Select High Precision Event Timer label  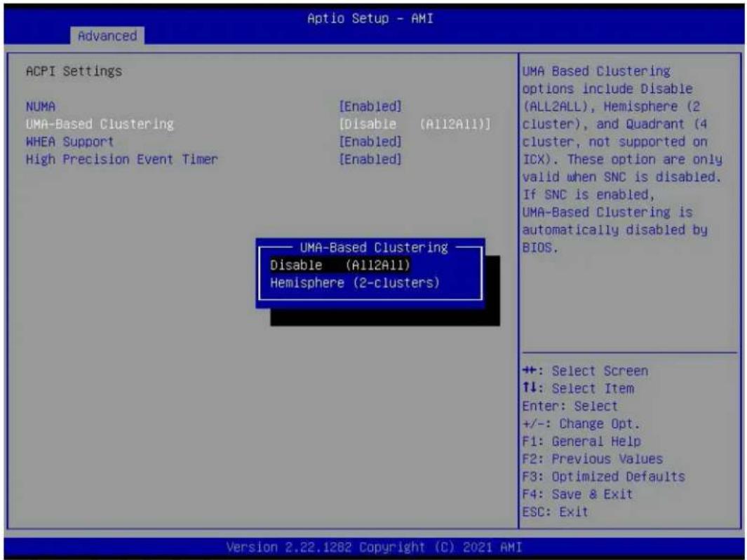122,160
